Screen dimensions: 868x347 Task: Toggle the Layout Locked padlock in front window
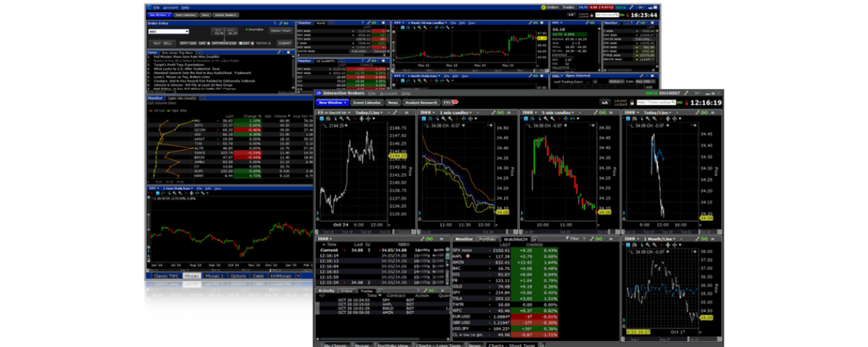pos(631,102)
